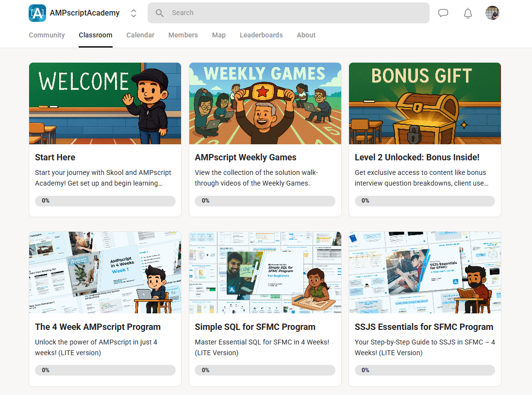Click the AMPscript Weekly Games progress bar
This screenshot has height=395, width=532.
[x=265, y=201]
